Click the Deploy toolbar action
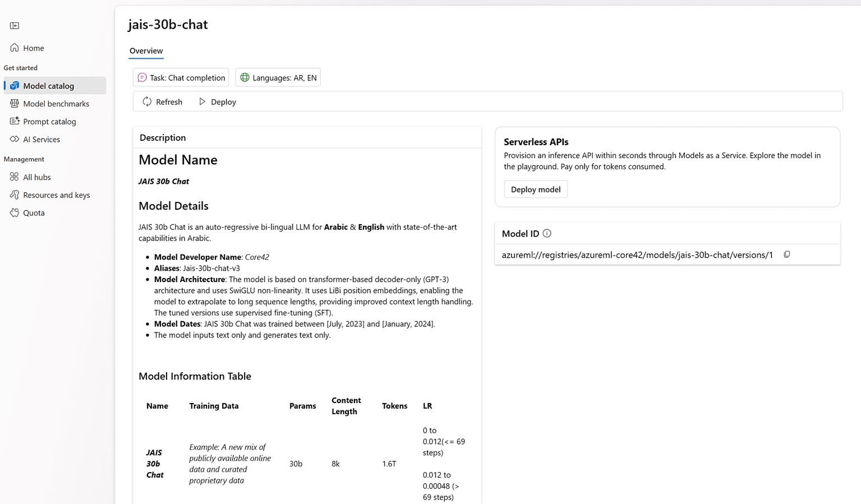 click(x=218, y=101)
